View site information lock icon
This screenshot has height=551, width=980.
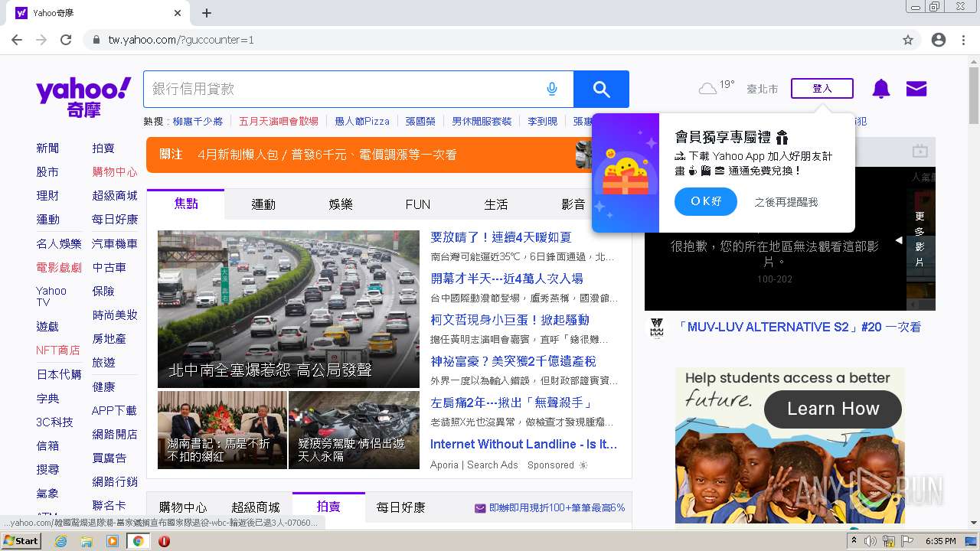[96, 40]
